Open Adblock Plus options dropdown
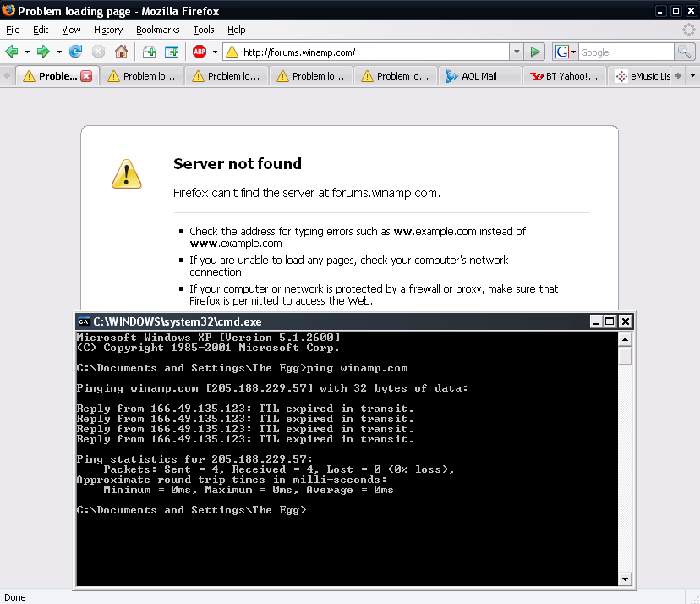Viewport: 700px width, 604px height. pyautogui.click(x=215, y=52)
